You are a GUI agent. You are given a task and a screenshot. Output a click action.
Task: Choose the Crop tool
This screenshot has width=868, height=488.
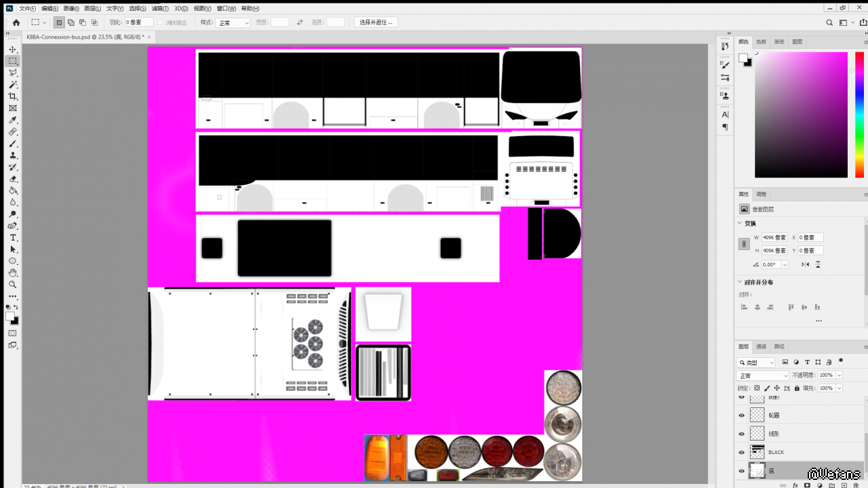[x=13, y=96]
